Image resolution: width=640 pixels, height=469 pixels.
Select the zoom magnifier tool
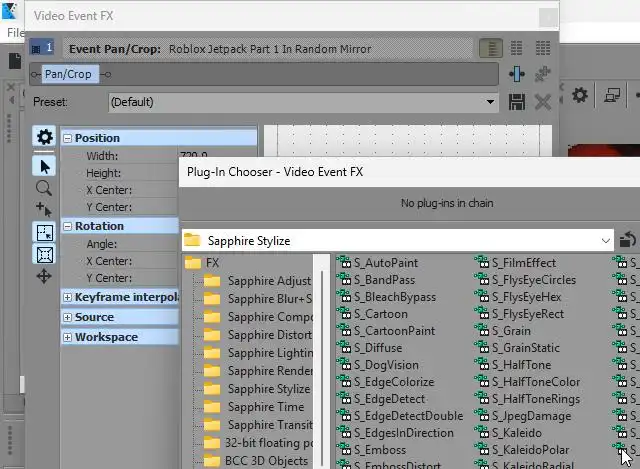[44, 188]
